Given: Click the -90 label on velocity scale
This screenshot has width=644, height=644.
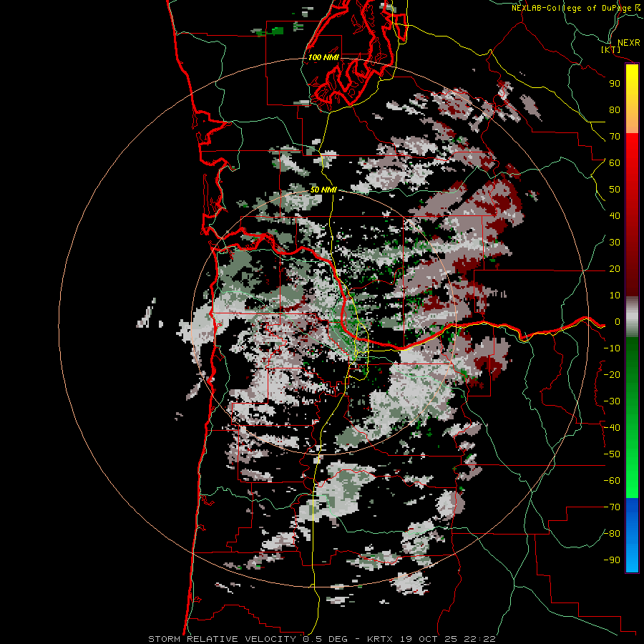Looking at the screenshot, I should pos(612,560).
